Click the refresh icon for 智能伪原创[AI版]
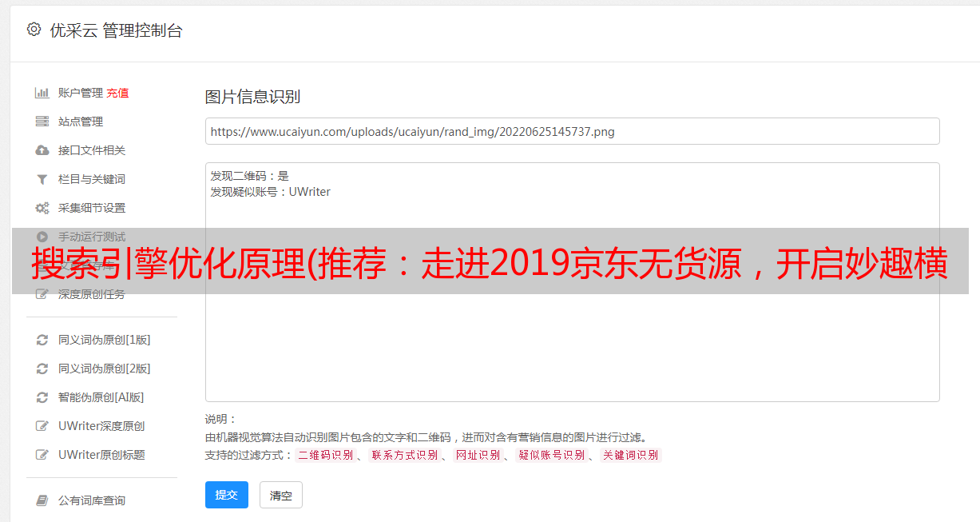Image resolution: width=980 pixels, height=522 pixels. coord(42,397)
